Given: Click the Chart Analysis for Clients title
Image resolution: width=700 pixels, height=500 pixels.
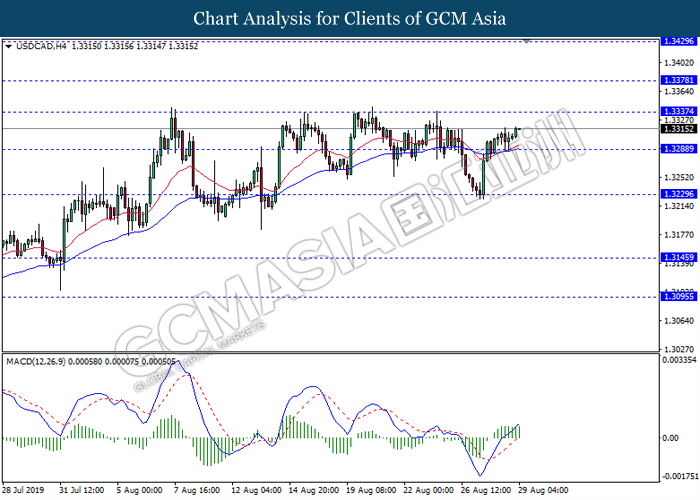Looking at the screenshot, I should click(x=350, y=19).
